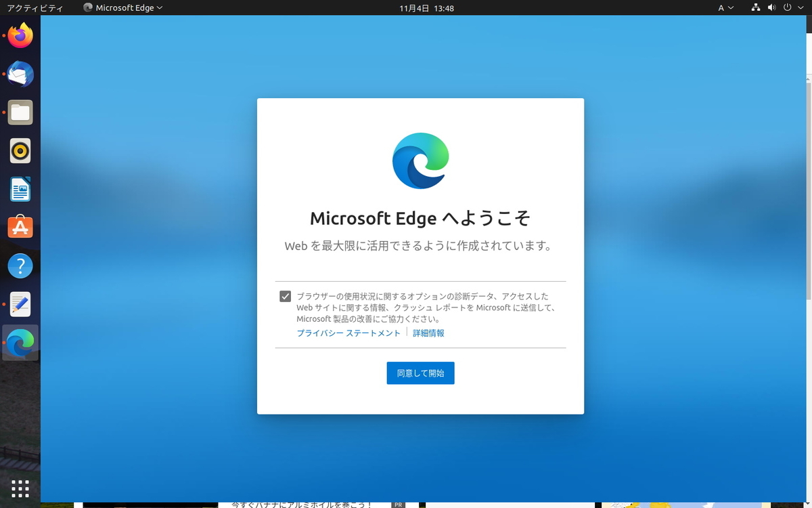Open the 詳細情報 link

(x=428, y=333)
